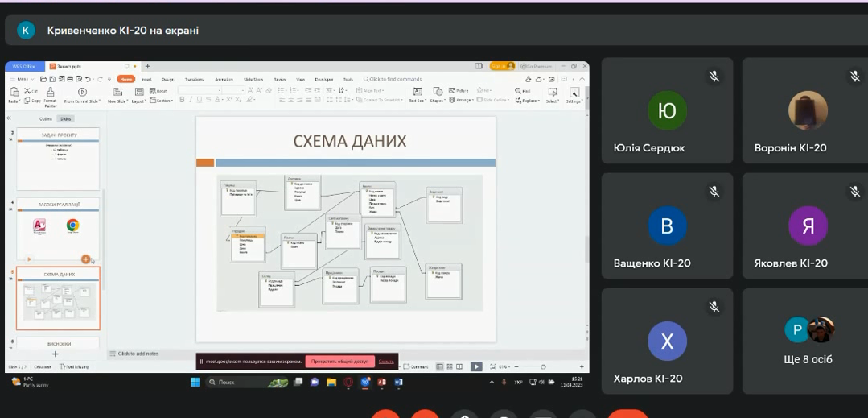This screenshot has height=418, width=868.
Task: Switch to the Outline pane tab
Action: point(46,118)
